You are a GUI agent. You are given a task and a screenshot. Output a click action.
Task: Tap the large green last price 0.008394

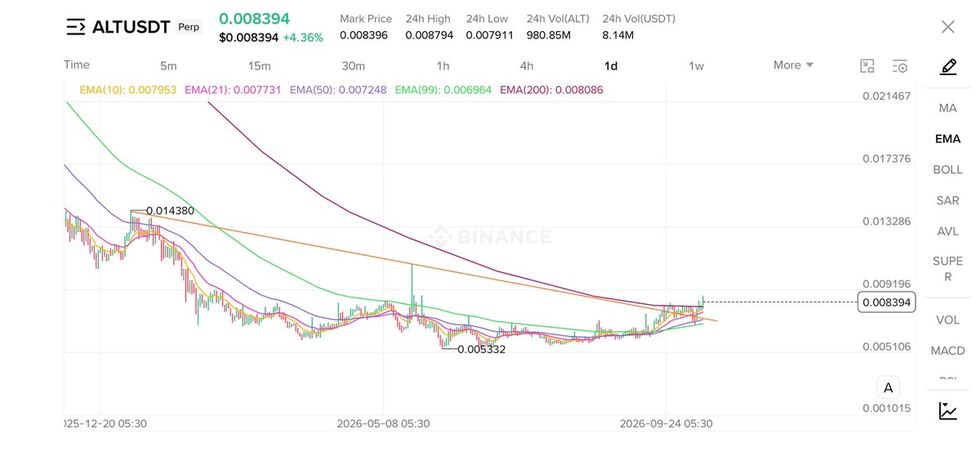(254, 19)
